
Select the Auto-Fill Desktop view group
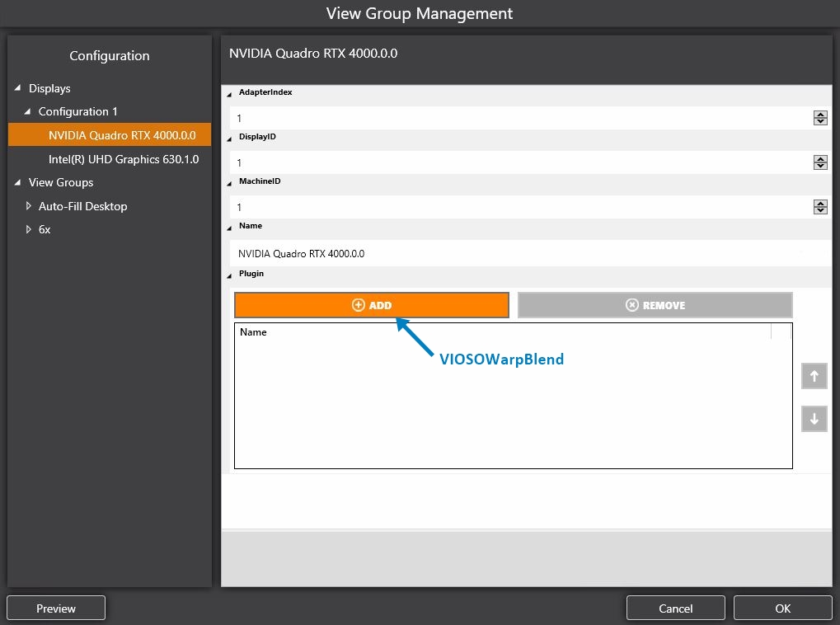[82, 206]
